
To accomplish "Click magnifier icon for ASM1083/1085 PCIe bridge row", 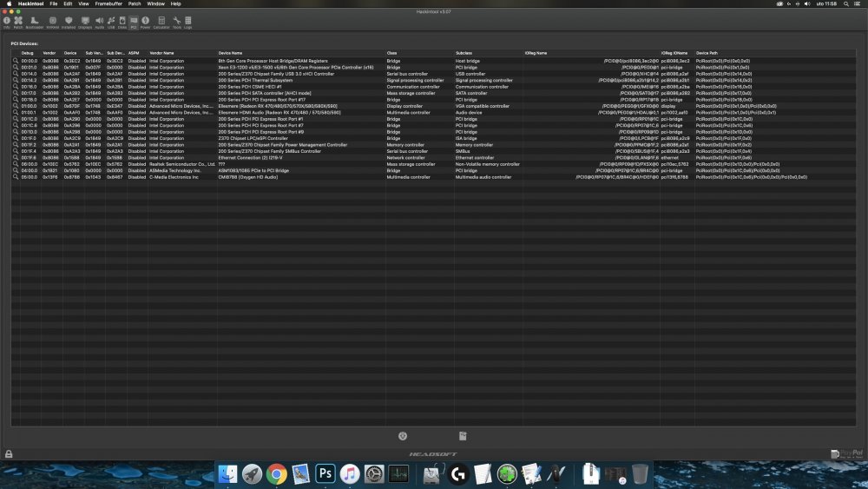I will [16, 170].
